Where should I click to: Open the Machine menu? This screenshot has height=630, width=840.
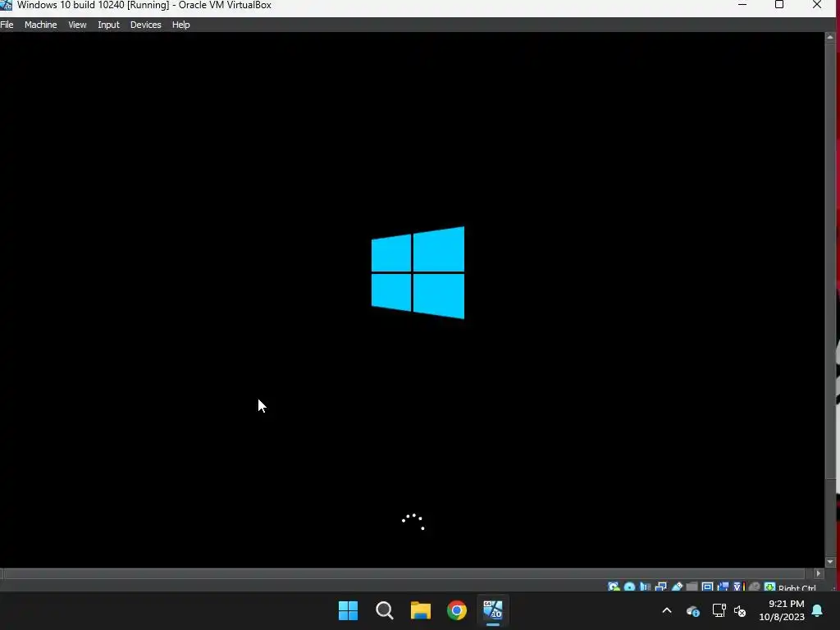point(41,25)
